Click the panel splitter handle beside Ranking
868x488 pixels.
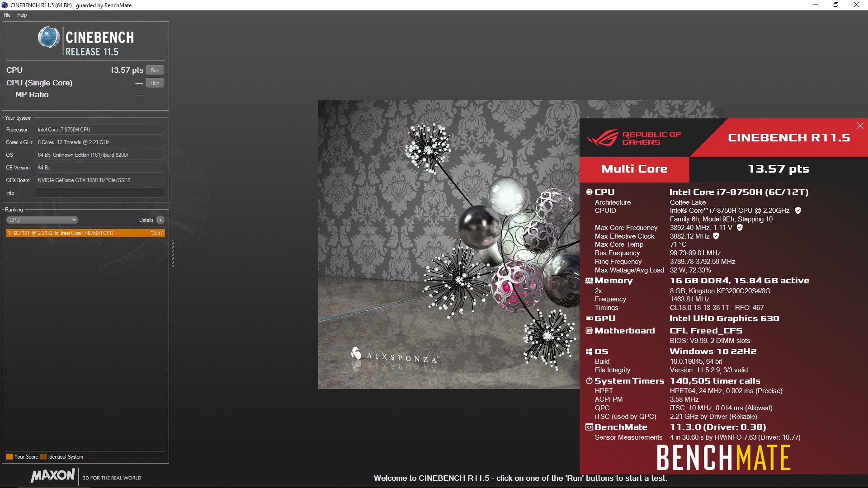point(173,254)
